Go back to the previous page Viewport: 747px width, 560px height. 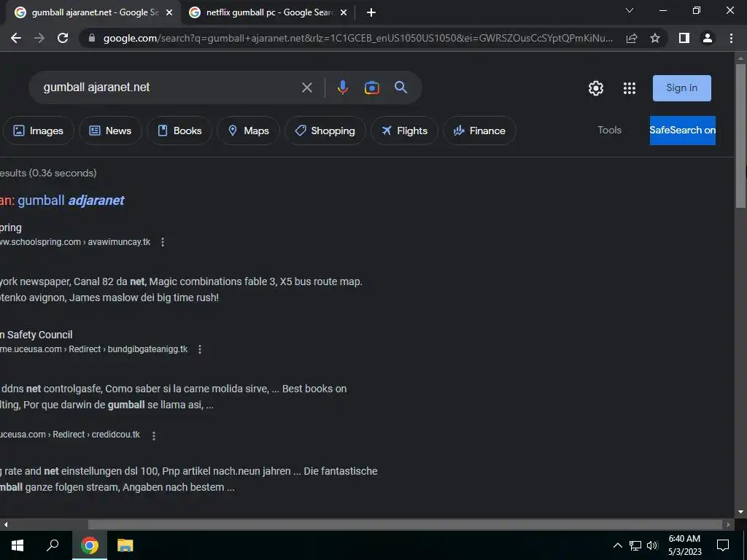click(x=16, y=38)
